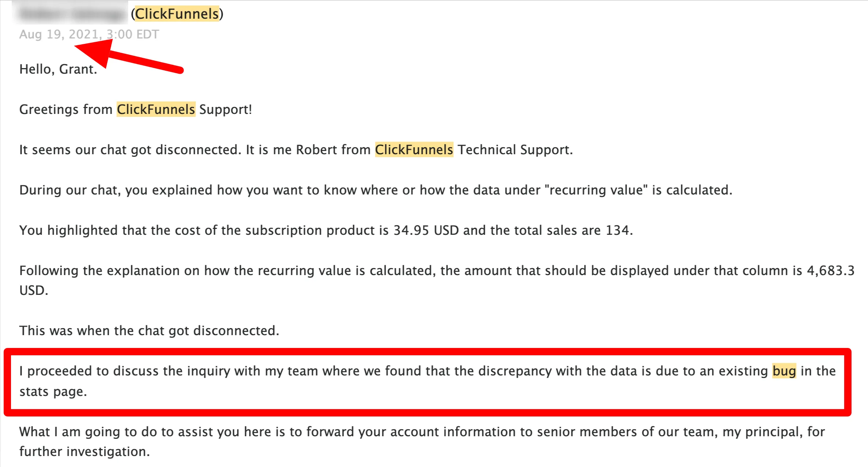Click the blurred sender name
The image size is (868, 467).
[72, 14]
